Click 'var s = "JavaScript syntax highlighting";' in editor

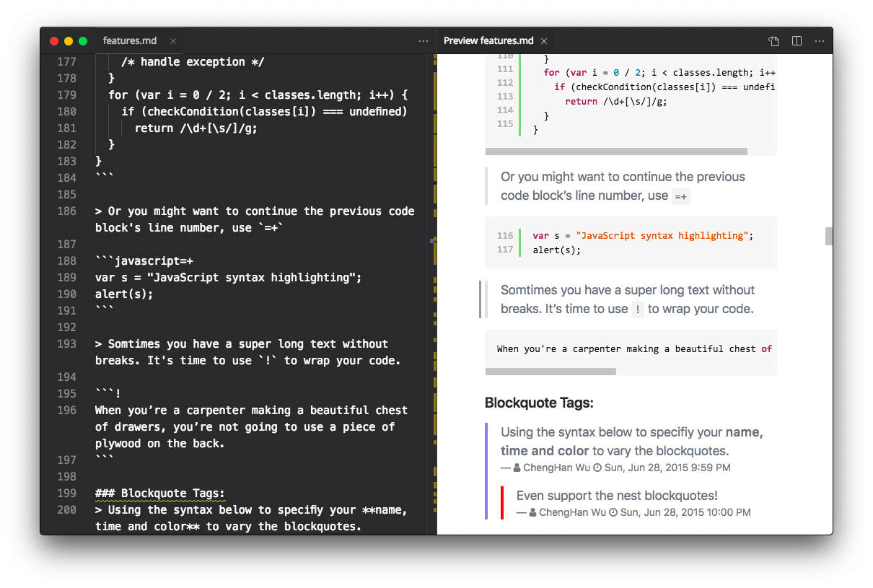(x=229, y=278)
